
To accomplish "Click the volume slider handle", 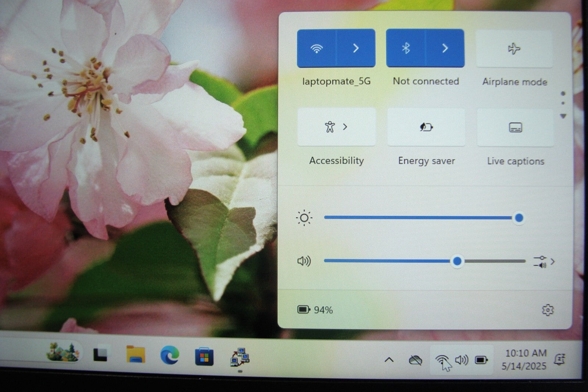I will coord(457,261).
